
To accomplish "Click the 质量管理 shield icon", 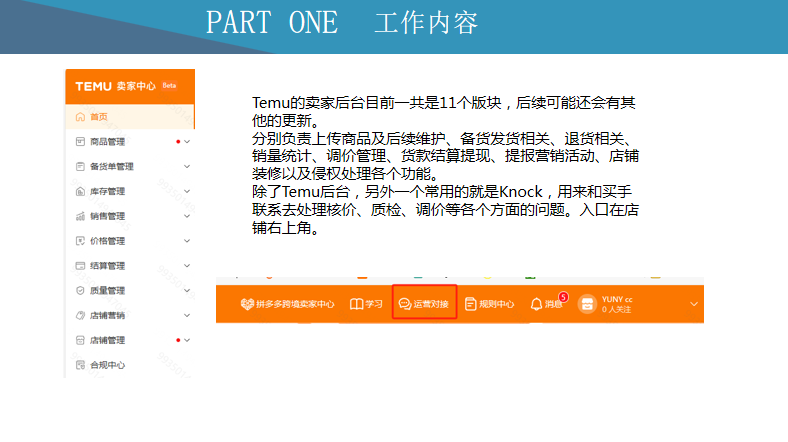I will click(x=80, y=290).
